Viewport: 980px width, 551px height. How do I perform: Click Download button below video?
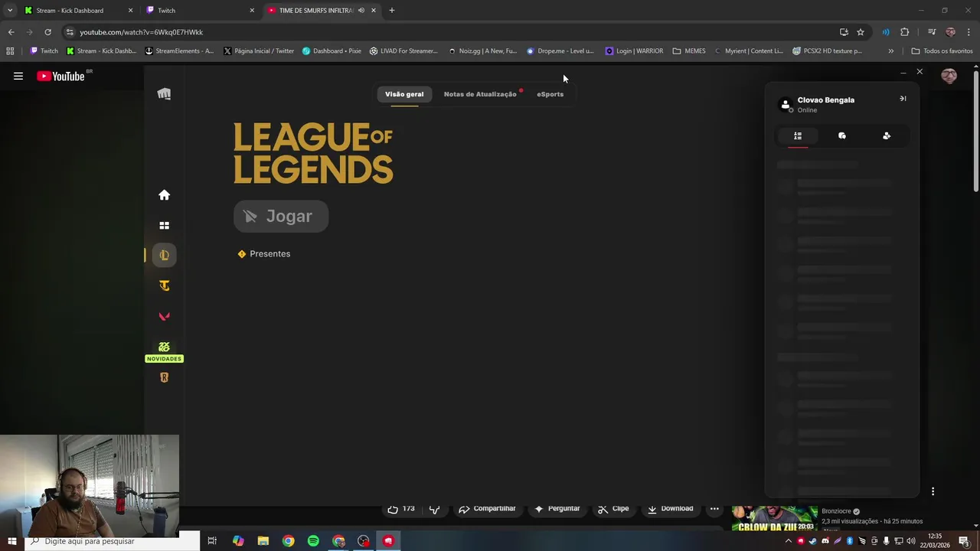(670, 509)
